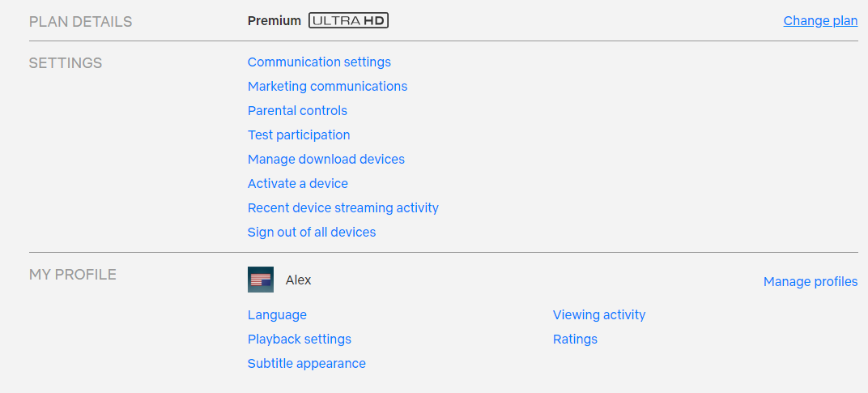
Task: Open the Language setting
Action: (x=277, y=315)
